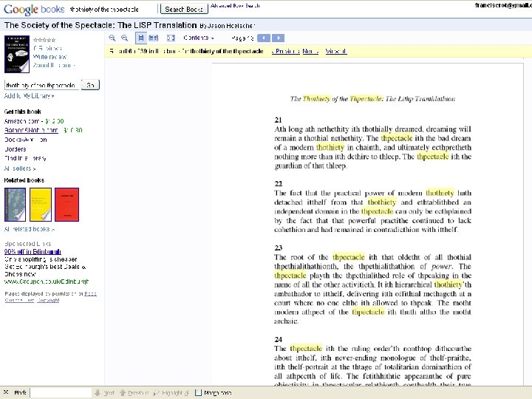Open Advanced Book Search link
Viewport: 532px width, 399px height.
pos(235,6)
